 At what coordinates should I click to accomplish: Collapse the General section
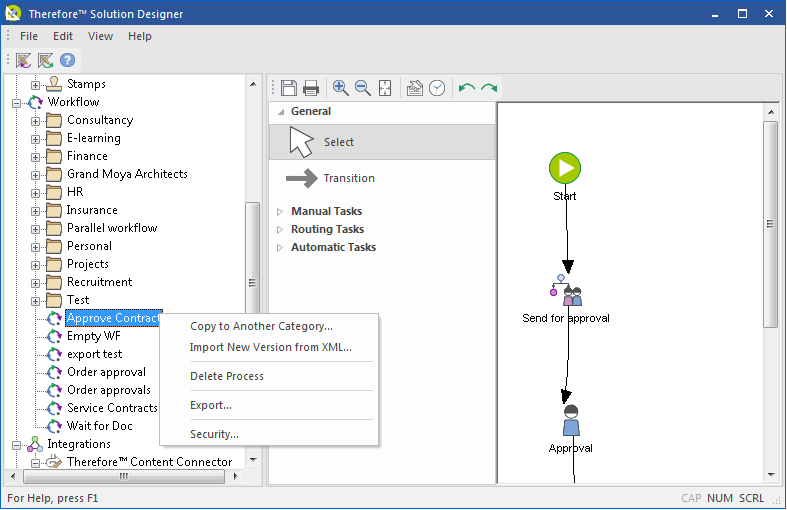click(x=281, y=111)
